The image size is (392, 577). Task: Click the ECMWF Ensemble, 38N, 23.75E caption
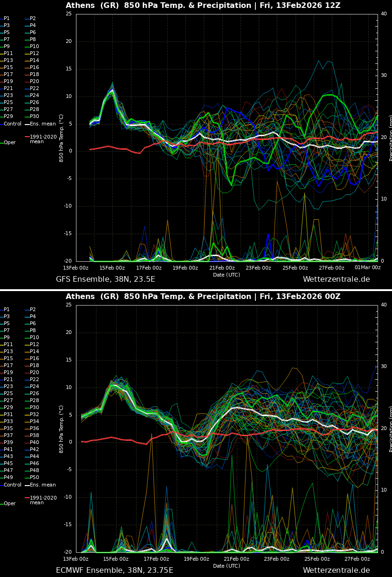(x=114, y=570)
